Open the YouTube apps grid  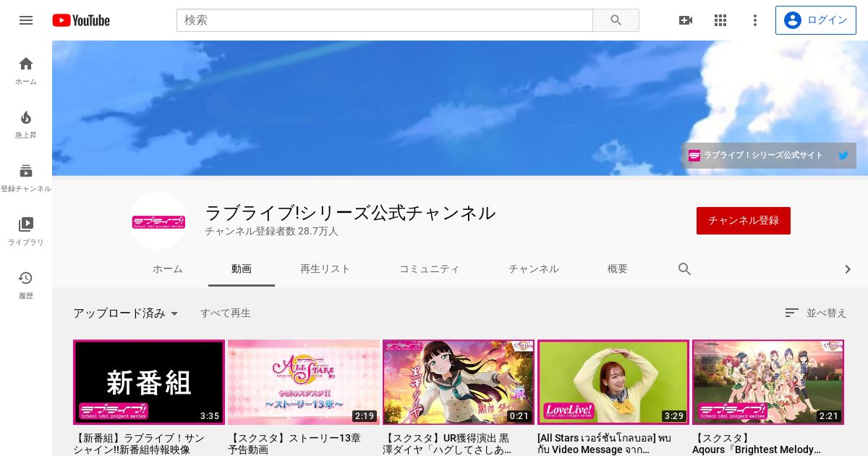(720, 20)
